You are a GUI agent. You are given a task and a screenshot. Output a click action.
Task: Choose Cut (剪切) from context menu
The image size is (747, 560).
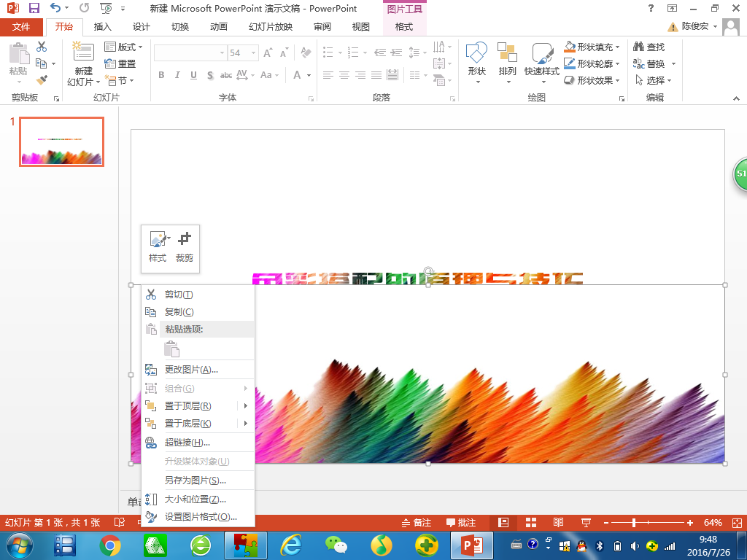click(x=198, y=295)
